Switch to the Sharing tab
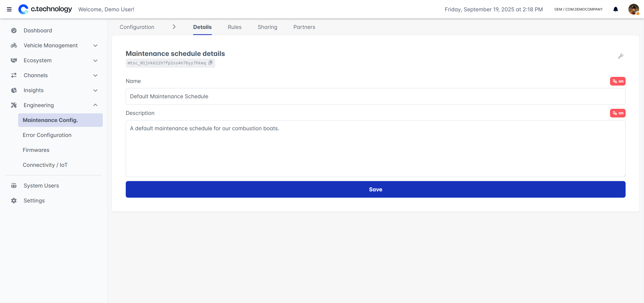Viewport: 644px width, 303px height. pos(267,27)
